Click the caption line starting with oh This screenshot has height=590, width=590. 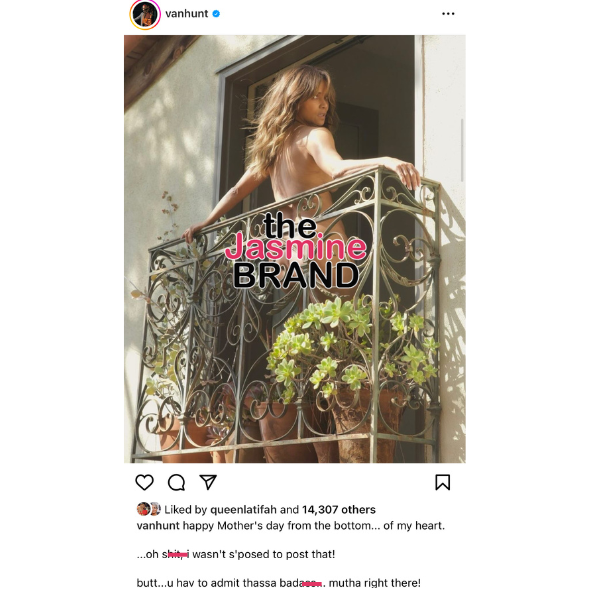coord(236,554)
